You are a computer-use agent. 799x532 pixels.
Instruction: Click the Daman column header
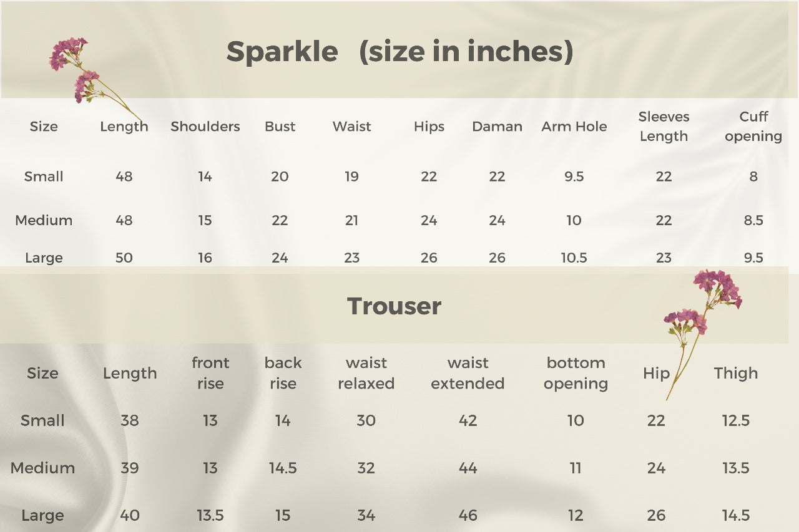click(x=497, y=127)
